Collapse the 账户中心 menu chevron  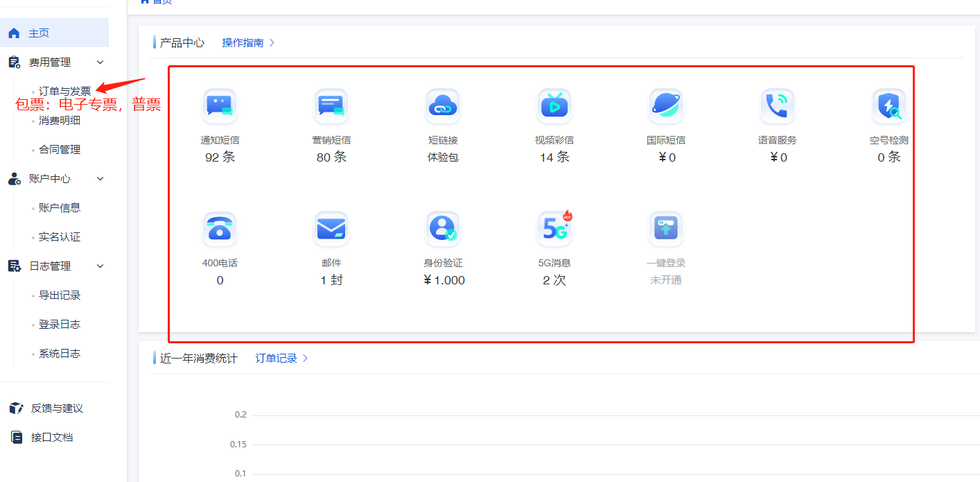click(100, 179)
